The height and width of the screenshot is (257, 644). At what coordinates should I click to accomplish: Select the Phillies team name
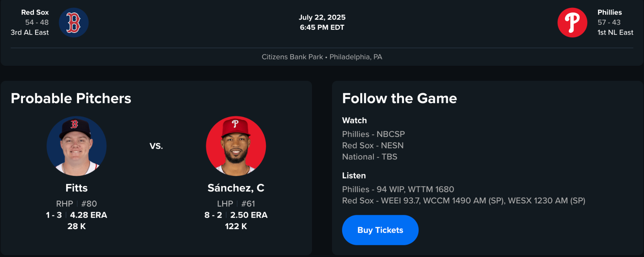pyautogui.click(x=609, y=12)
